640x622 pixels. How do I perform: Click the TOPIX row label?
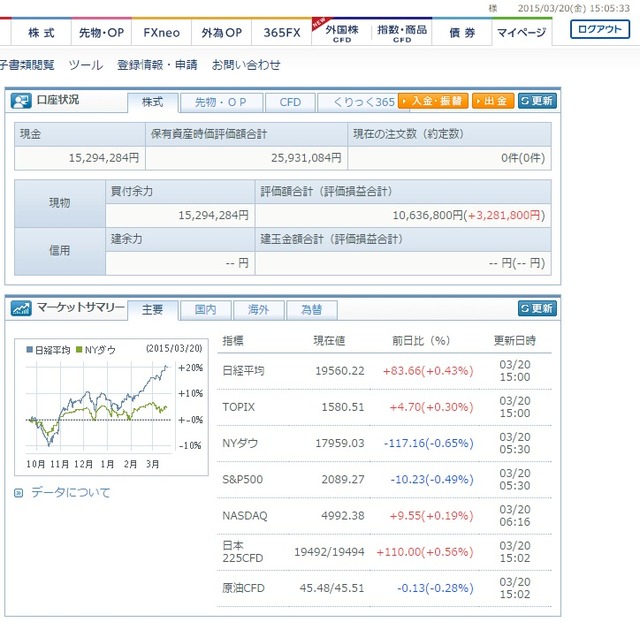[238, 407]
